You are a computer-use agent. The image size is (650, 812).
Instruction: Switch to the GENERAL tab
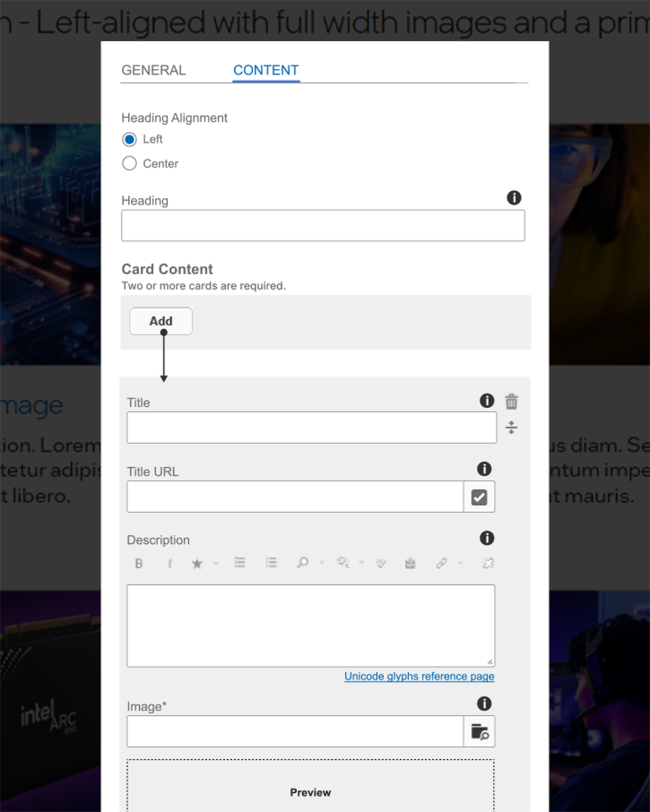tap(154, 71)
